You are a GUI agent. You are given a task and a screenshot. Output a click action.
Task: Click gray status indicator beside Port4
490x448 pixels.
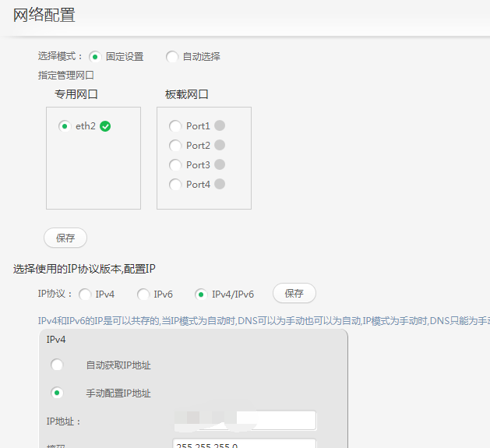coord(220,184)
